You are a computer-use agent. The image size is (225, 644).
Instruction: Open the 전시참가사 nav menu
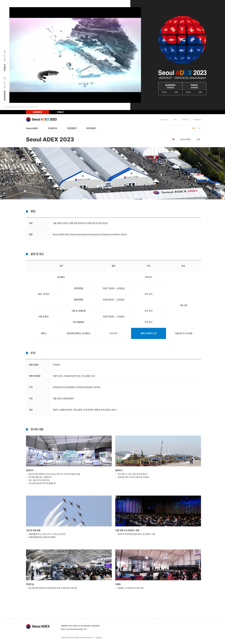coord(53,128)
